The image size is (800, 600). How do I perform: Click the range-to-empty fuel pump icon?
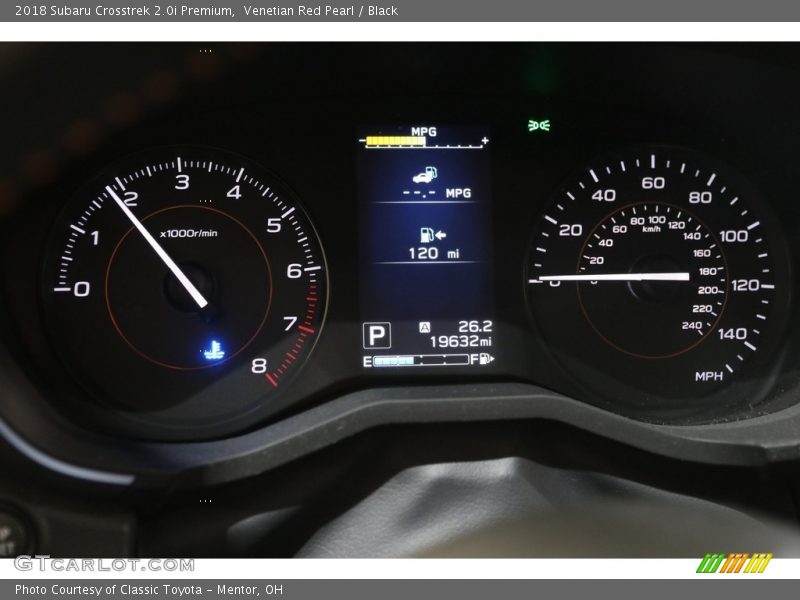(430, 235)
